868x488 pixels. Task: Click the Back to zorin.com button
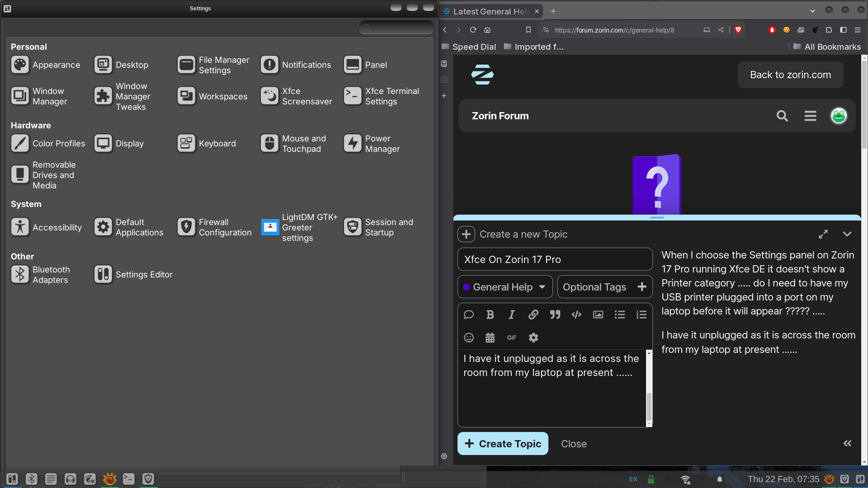pos(790,75)
